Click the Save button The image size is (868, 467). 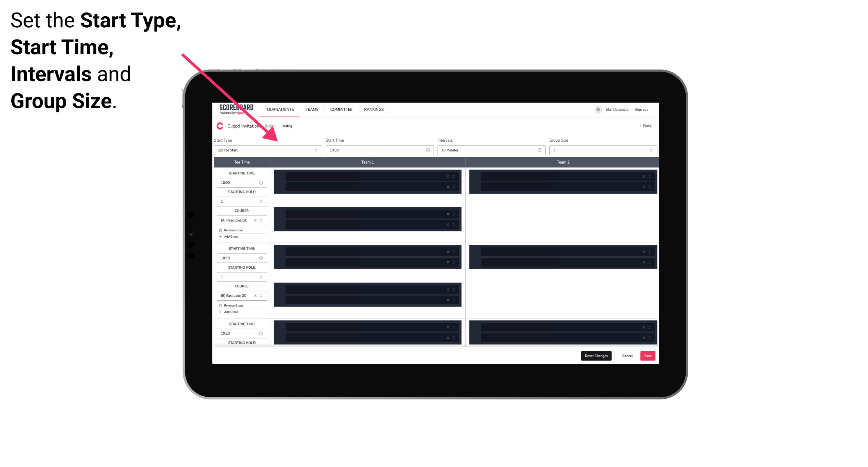pyautogui.click(x=648, y=356)
